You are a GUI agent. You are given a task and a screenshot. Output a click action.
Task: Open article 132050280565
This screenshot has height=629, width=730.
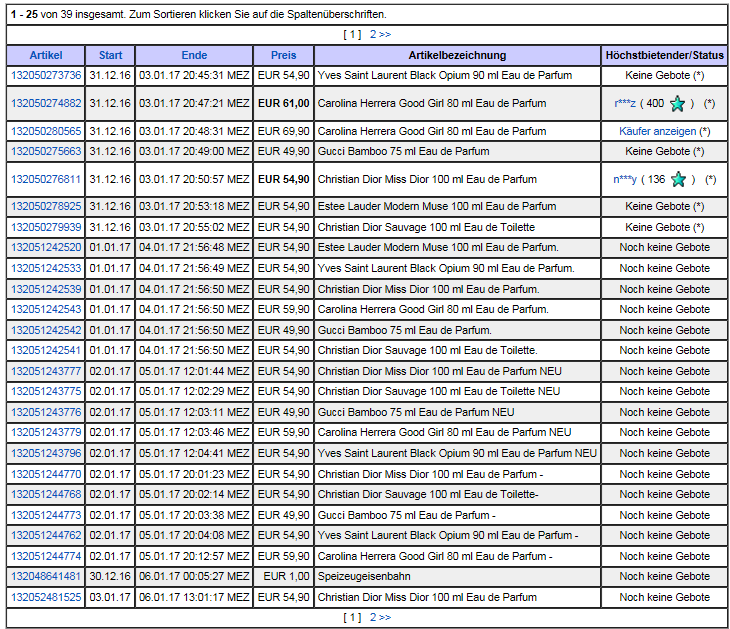[46, 131]
